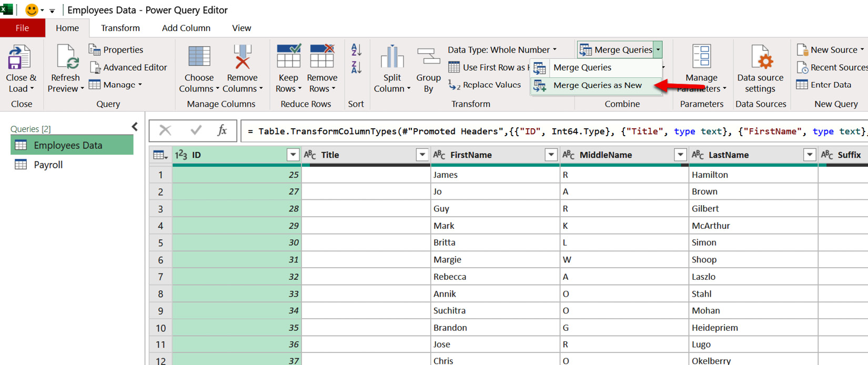Switch to the Add Column tab

[186, 28]
